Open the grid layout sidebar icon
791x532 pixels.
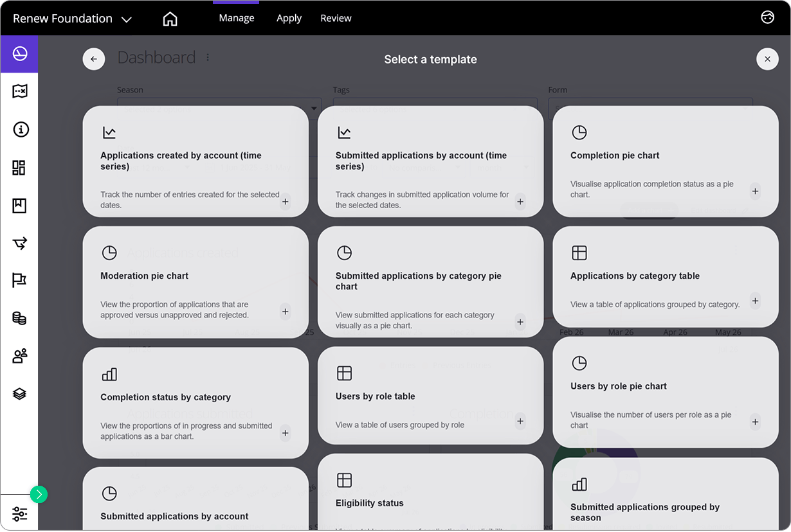pyautogui.click(x=19, y=168)
